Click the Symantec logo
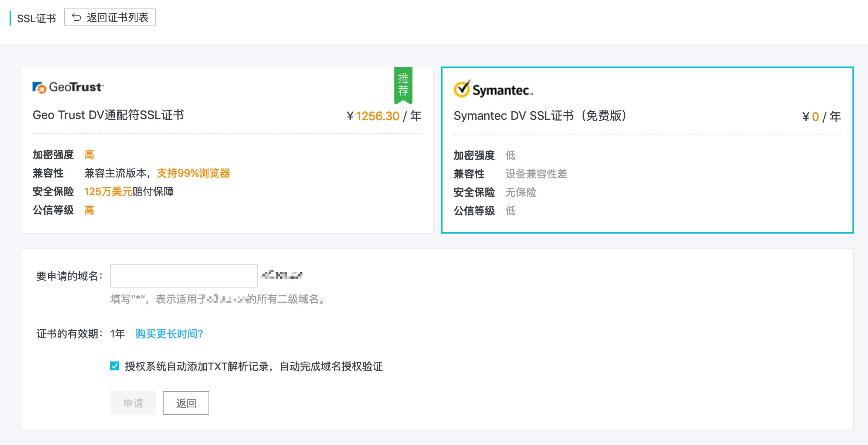This screenshot has width=868, height=445. pyautogui.click(x=493, y=89)
